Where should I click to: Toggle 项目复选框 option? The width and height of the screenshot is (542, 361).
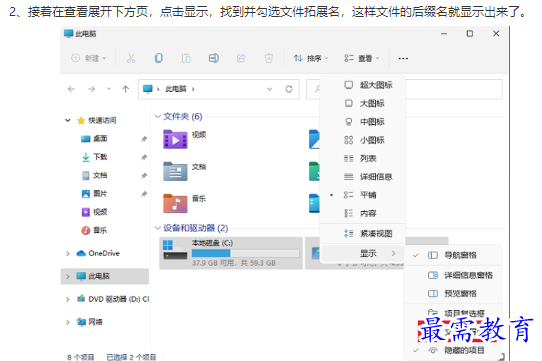pos(452,314)
